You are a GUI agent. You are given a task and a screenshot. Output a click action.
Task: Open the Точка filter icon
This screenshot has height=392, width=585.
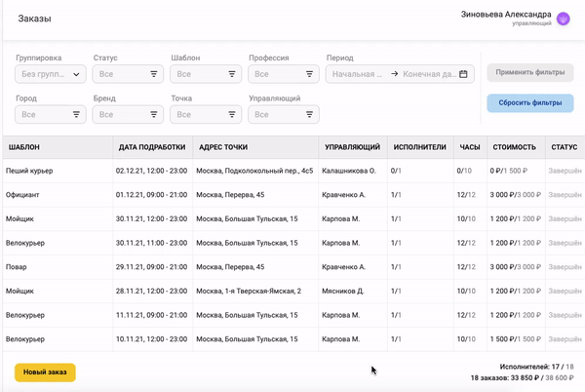232,114
